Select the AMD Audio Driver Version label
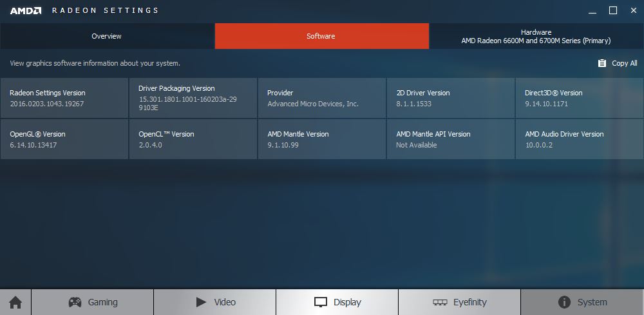 coord(564,134)
